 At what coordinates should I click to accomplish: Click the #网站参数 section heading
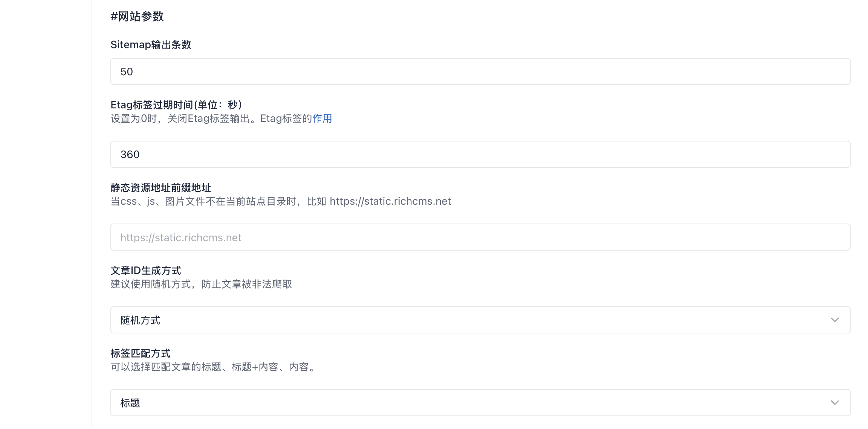click(137, 16)
